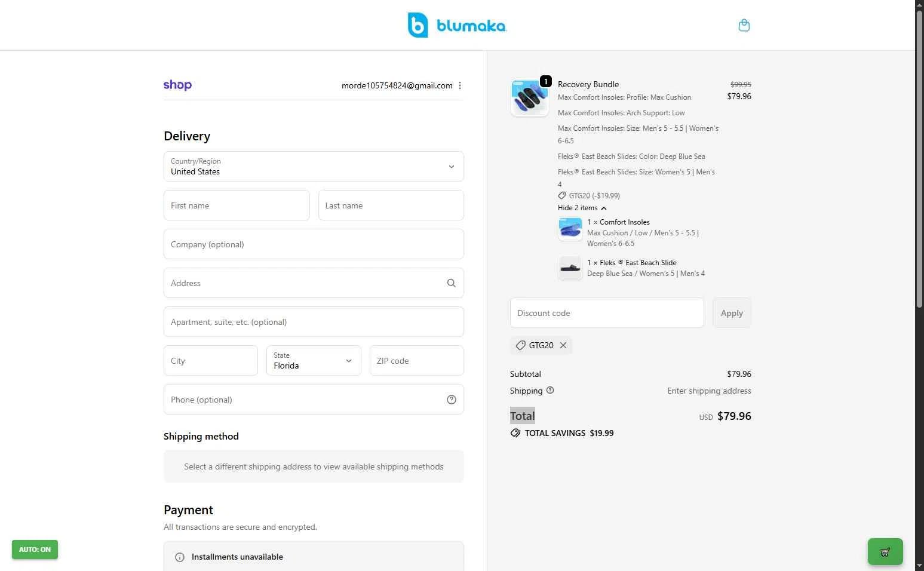This screenshot has height=571, width=924.
Task: Click the Comfort Insoles thumbnail
Action: click(570, 229)
